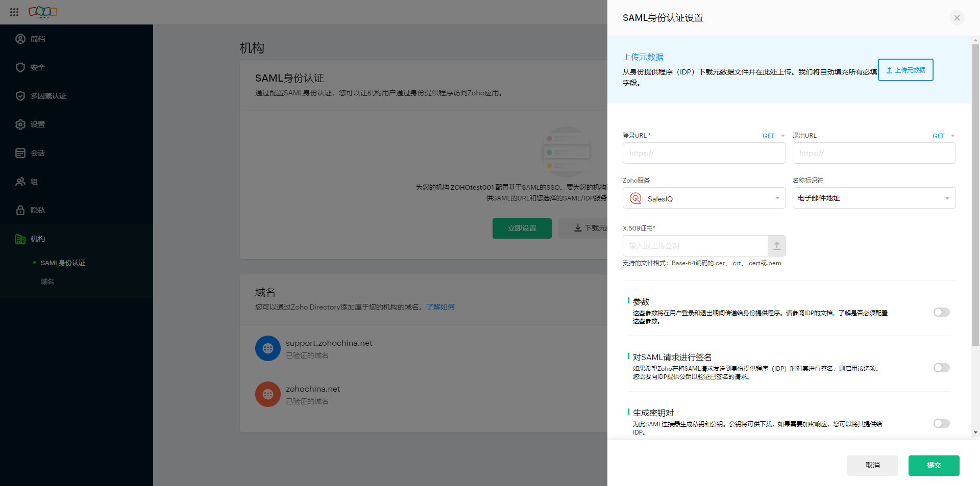
Task: Click the 登录URL input field
Action: (x=703, y=153)
